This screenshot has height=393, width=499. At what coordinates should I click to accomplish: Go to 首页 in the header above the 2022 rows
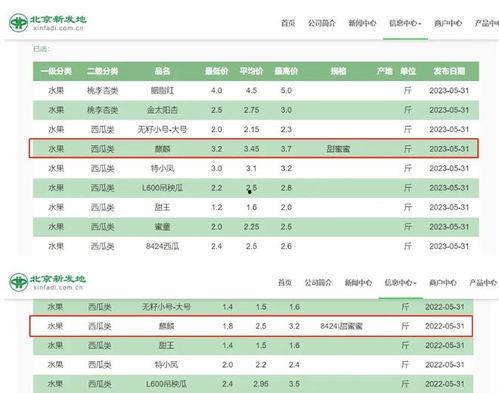tap(285, 283)
